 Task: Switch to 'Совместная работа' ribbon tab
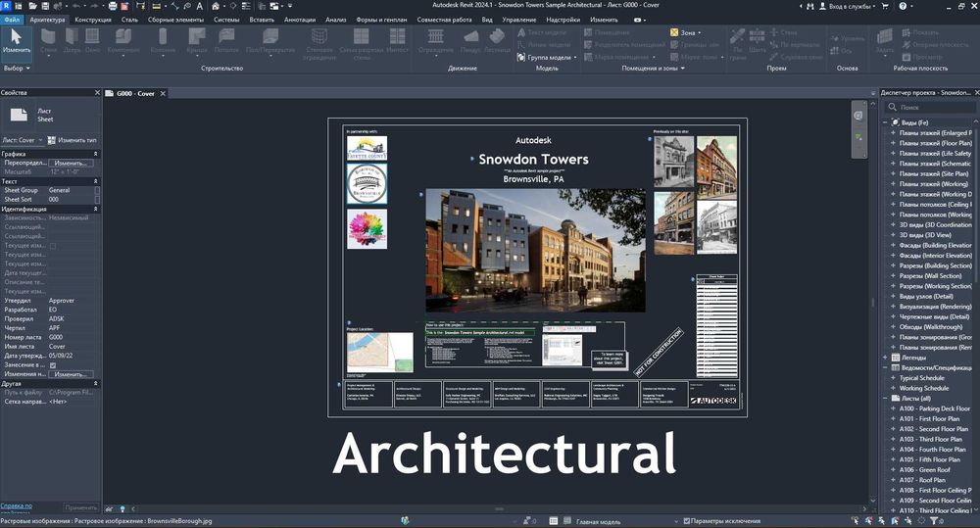click(444, 20)
